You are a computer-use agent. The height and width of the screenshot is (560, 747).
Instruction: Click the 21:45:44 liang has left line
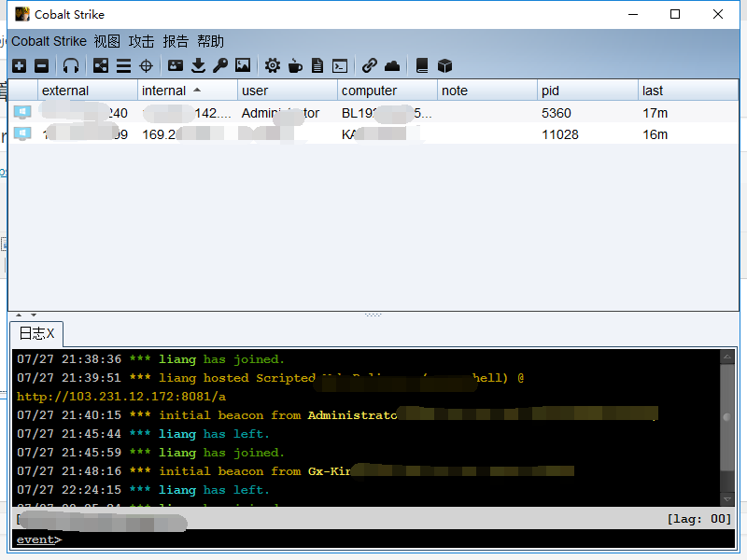pyautogui.click(x=143, y=434)
